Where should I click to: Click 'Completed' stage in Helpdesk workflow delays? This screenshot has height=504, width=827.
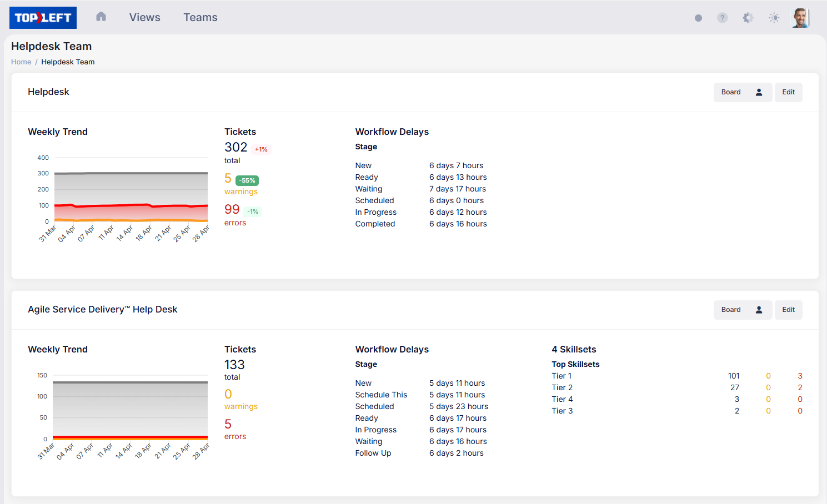click(375, 224)
